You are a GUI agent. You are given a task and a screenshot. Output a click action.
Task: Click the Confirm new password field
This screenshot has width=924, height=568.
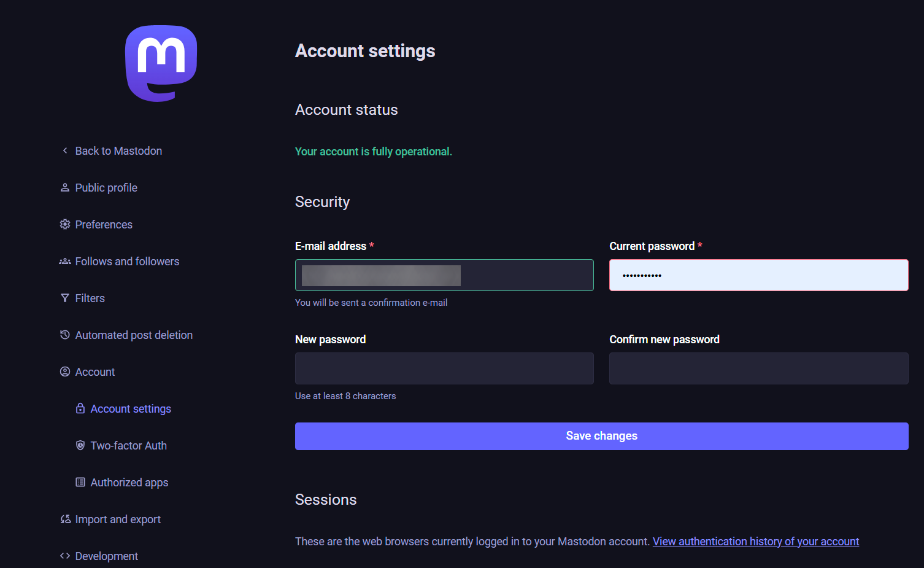(758, 368)
